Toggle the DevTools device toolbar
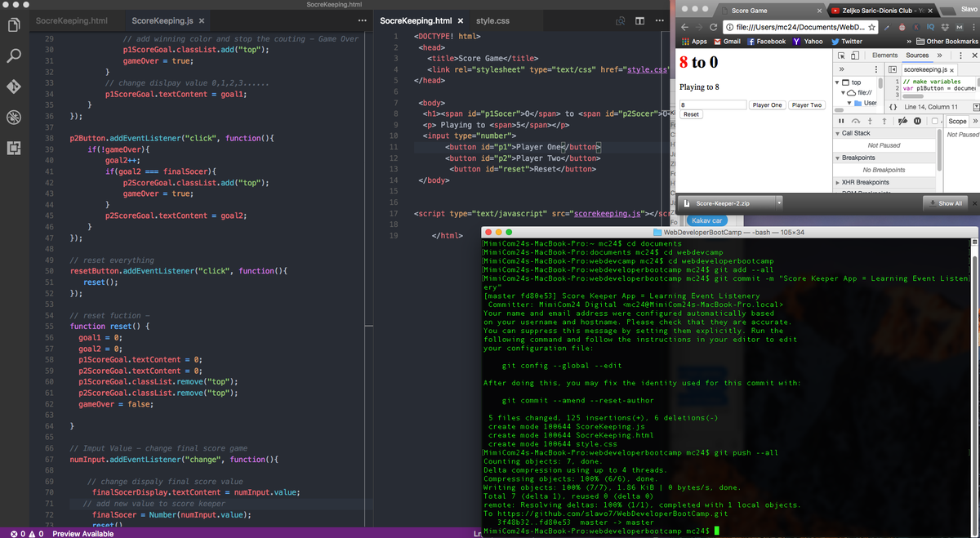 pyautogui.click(x=855, y=56)
